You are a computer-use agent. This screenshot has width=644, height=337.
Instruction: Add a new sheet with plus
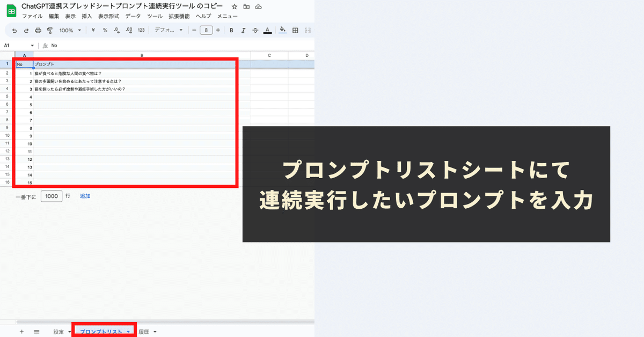click(21, 332)
